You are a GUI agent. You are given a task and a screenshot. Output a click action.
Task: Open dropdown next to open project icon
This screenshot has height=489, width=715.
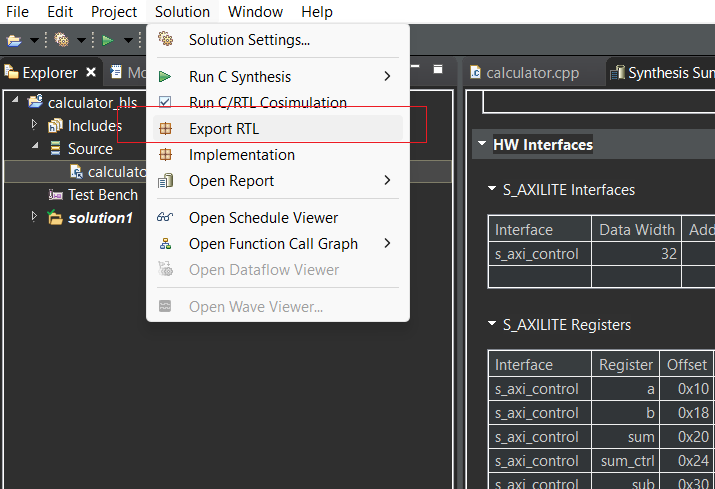pos(34,41)
